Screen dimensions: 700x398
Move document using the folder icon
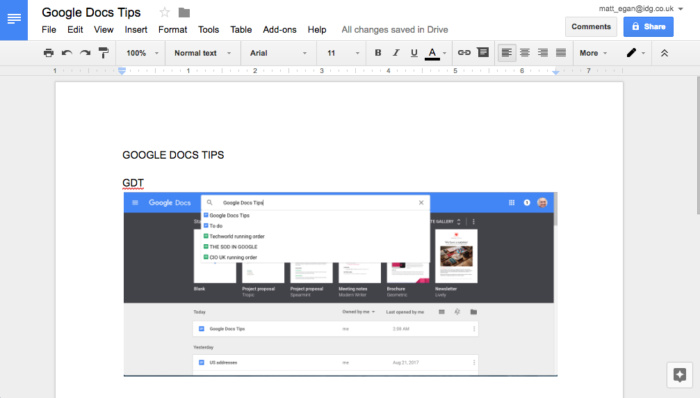coord(184,12)
